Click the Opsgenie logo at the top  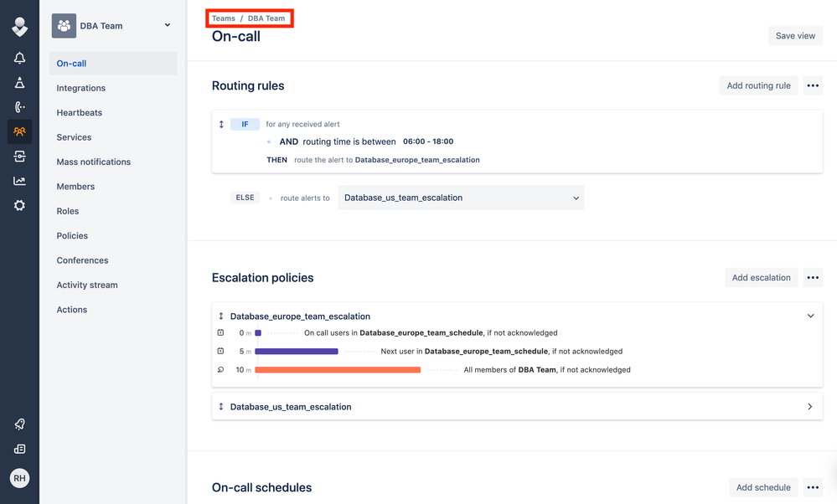[19, 26]
